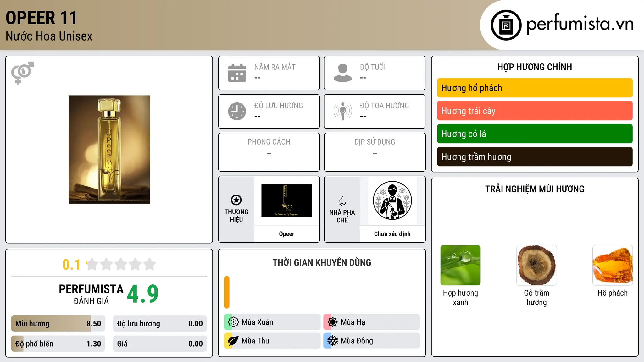Click the PERFUMISTA ĐÁNH GIÁ label
Image resolution: width=644 pixels, height=362 pixels.
[x=91, y=294]
